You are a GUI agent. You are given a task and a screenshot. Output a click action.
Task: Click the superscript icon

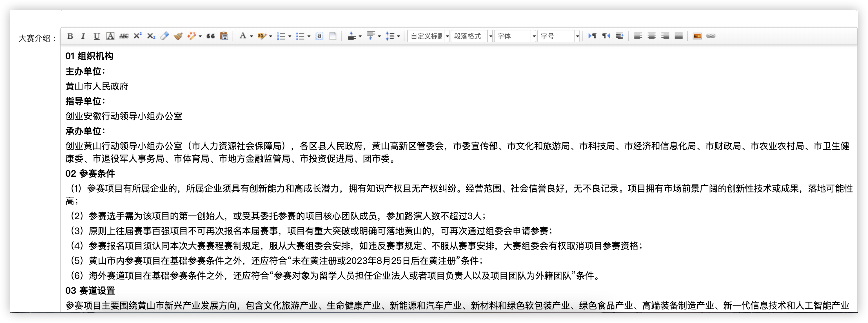(x=137, y=36)
